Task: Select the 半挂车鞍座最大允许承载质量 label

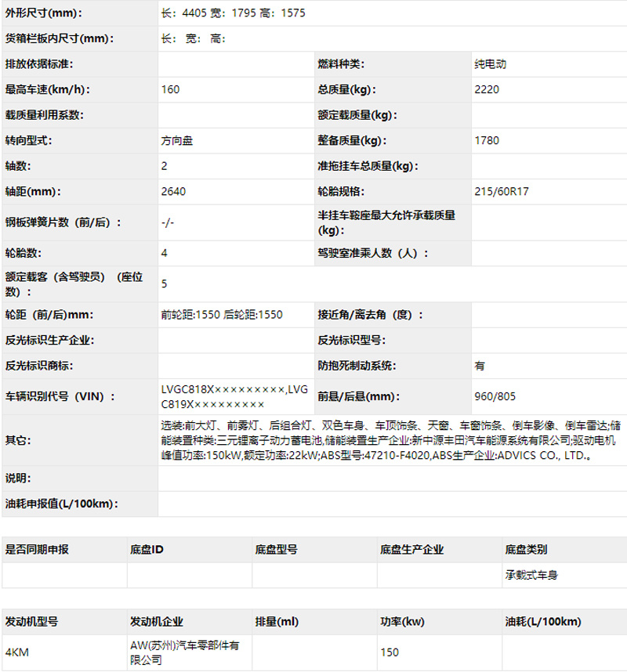Action: 386,222
